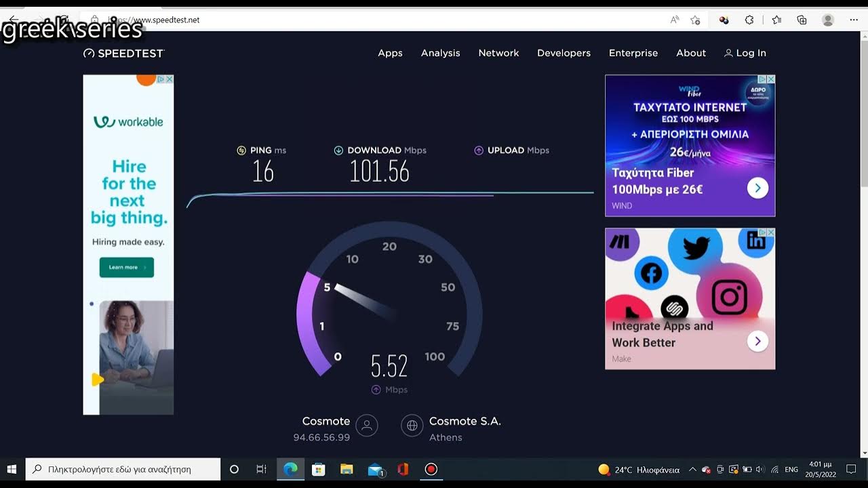Click the Learn more button in Workable ad
This screenshot has height=488, width=868.
(127, 267)
